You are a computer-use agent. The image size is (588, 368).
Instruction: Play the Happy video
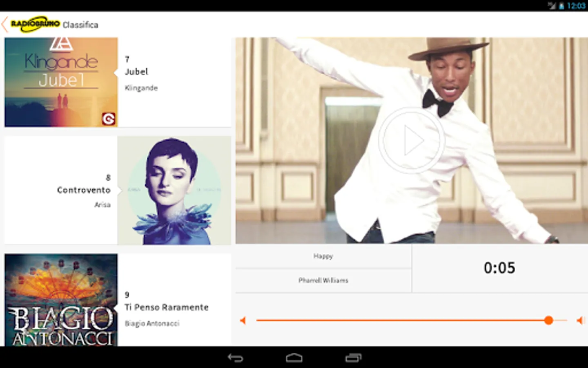click(411, 141)
